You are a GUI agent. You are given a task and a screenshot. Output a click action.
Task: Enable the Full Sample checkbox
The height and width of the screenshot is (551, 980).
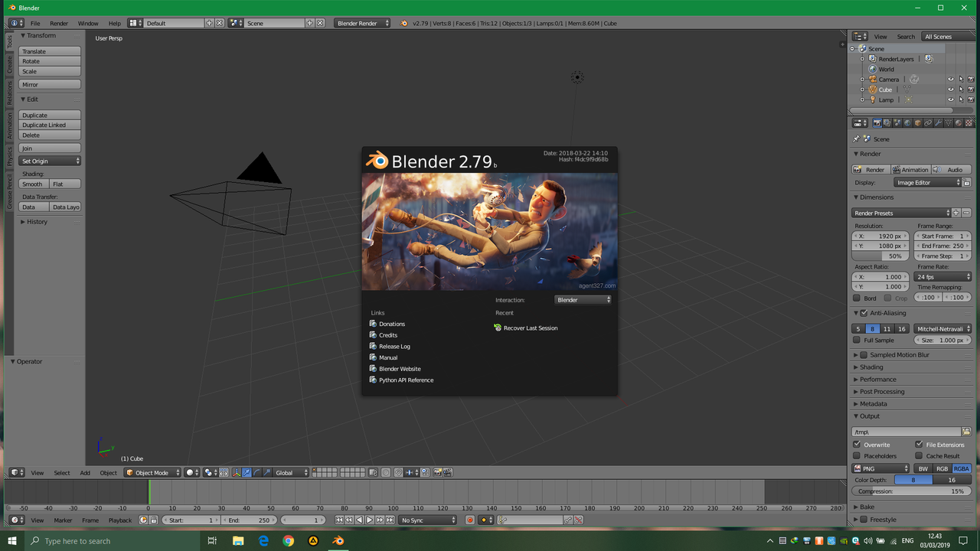tap(857, 340)
